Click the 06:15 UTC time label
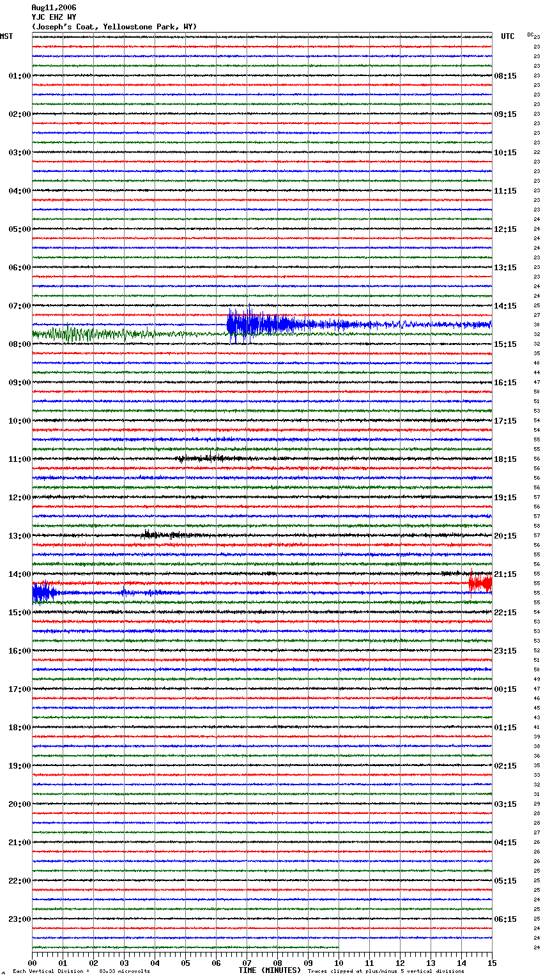The width and height of the screenshot is (543, 980). pos(505,919)
